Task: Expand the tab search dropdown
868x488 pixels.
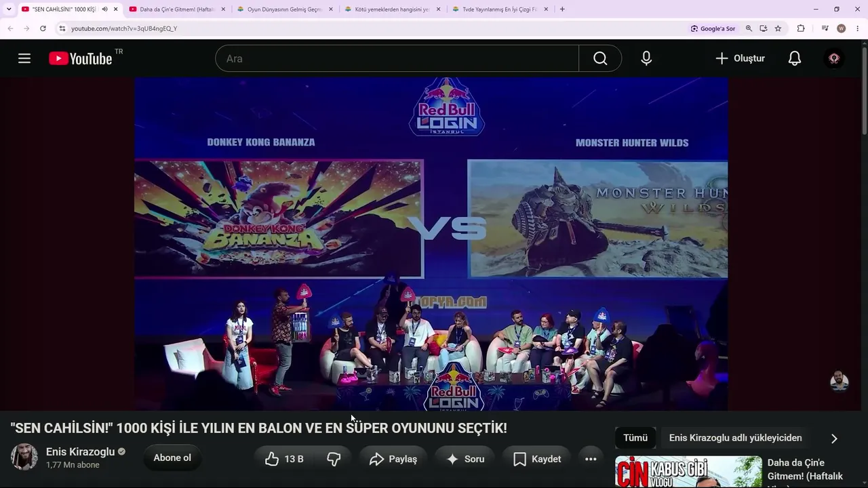Action: pos(9,9)
